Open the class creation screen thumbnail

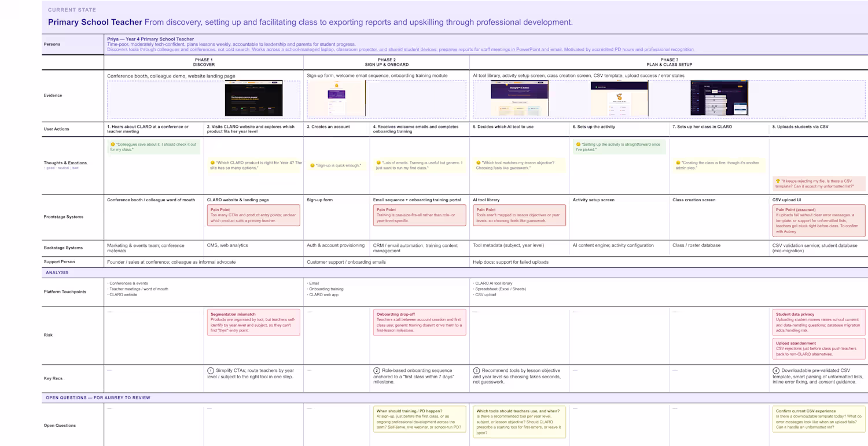[x=719, y=98]
